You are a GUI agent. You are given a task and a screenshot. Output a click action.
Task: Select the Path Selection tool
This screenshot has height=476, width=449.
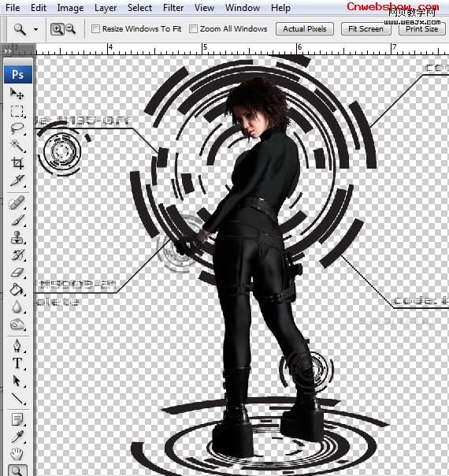pyautogui.click(x=17, y=381)
